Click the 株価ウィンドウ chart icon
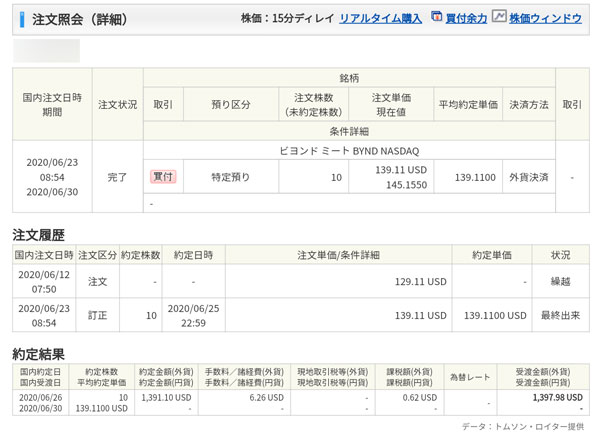600x445 pixels. 498,18
